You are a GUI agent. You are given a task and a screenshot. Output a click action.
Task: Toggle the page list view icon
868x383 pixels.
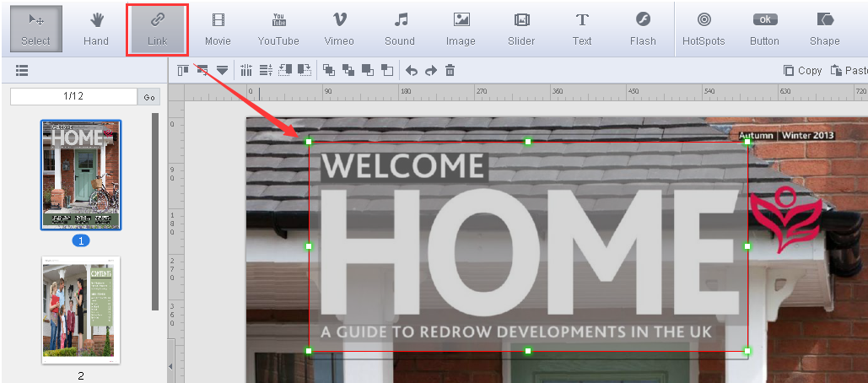(22, 70)
